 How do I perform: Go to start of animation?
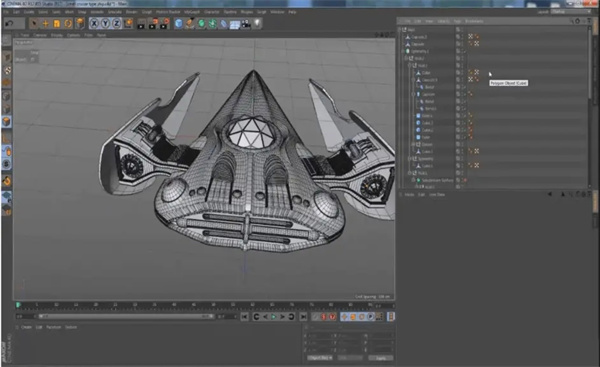click(244, 316)
